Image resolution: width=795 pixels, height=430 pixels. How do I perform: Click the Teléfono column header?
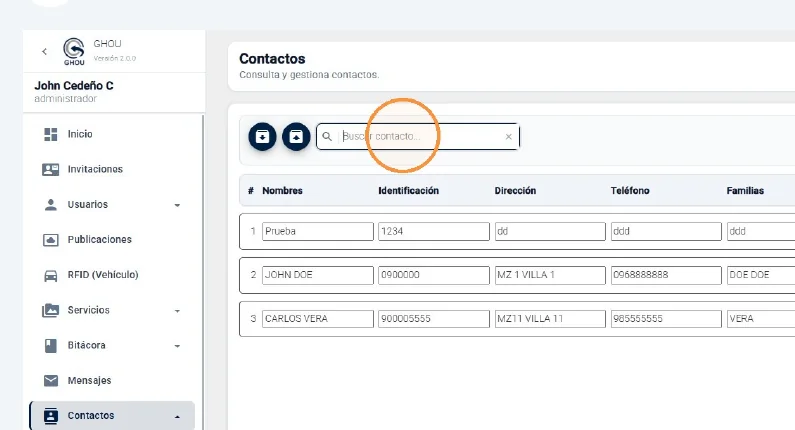click(630, 191)
